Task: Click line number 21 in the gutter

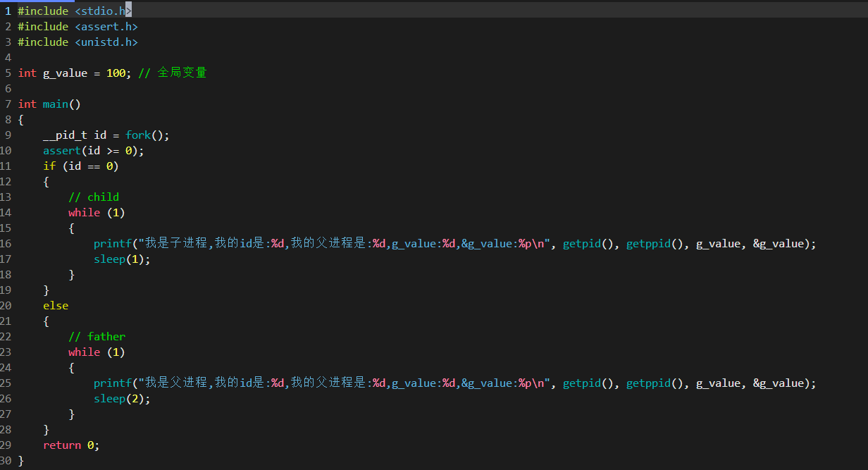Action: [6, 321]
